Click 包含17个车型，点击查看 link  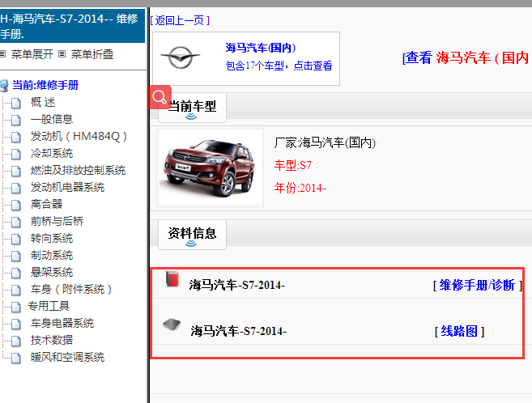pyautogui.click(x=279, y=65)
